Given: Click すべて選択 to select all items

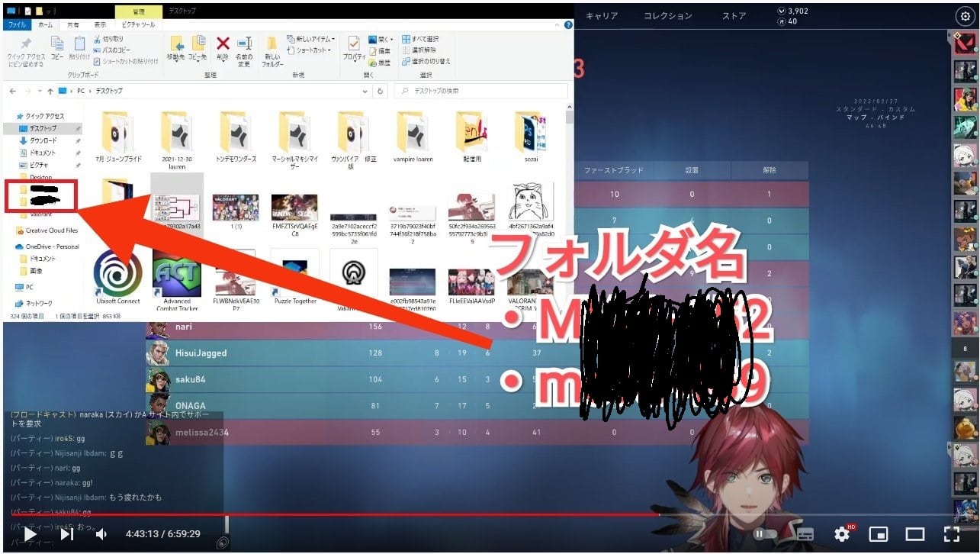Looking at the screenshot, I should point(420,39).
